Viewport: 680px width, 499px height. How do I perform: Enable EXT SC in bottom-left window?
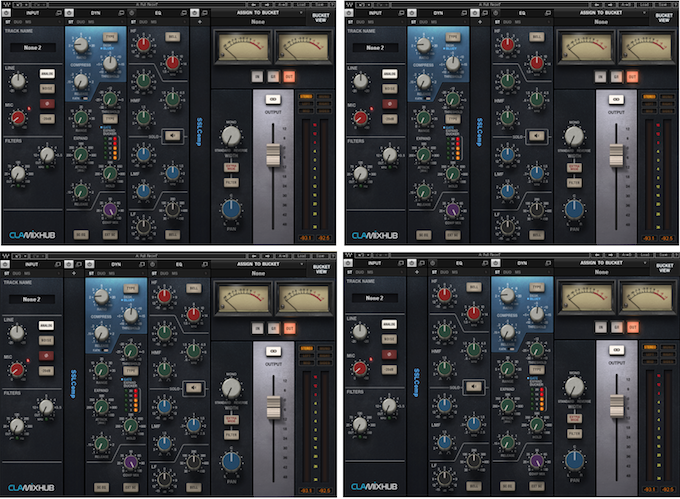pos(131,487)
